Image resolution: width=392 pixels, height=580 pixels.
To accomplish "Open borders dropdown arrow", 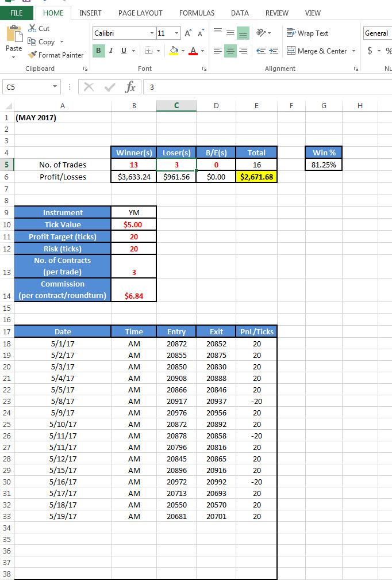I will (159, 50).
